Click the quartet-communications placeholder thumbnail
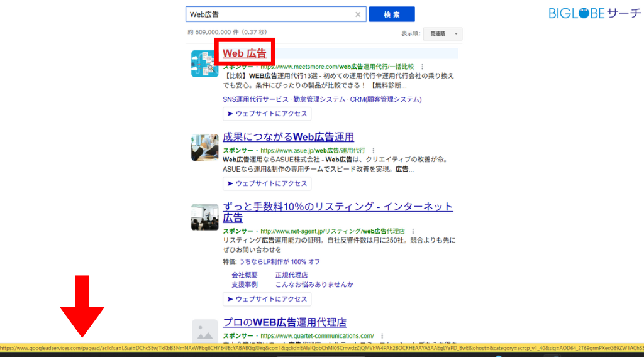Screen dimensions: 644x360 [204, 331]
